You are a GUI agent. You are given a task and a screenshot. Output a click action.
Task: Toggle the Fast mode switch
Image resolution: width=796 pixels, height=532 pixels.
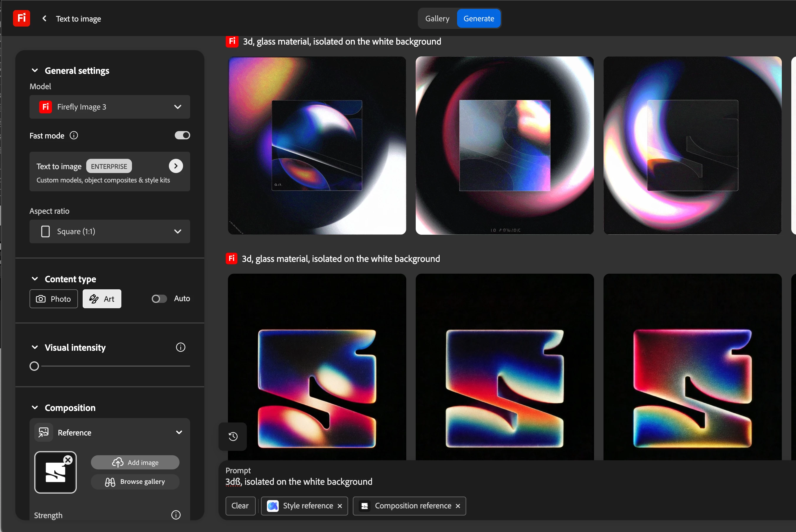(x=182, y=136)
